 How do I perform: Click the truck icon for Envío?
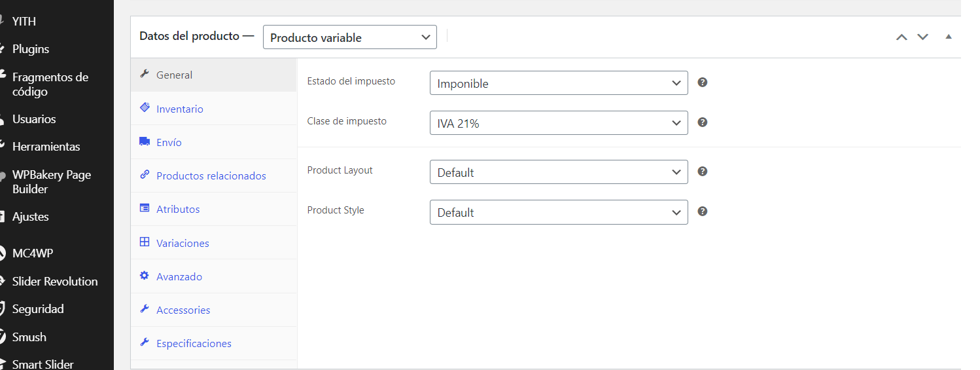tap(145, 141)
